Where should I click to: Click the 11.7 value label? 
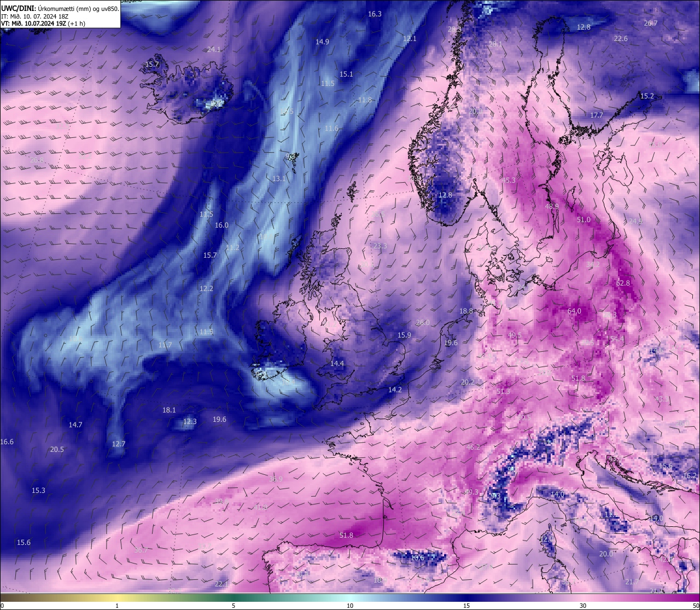(x=165, y=345)
